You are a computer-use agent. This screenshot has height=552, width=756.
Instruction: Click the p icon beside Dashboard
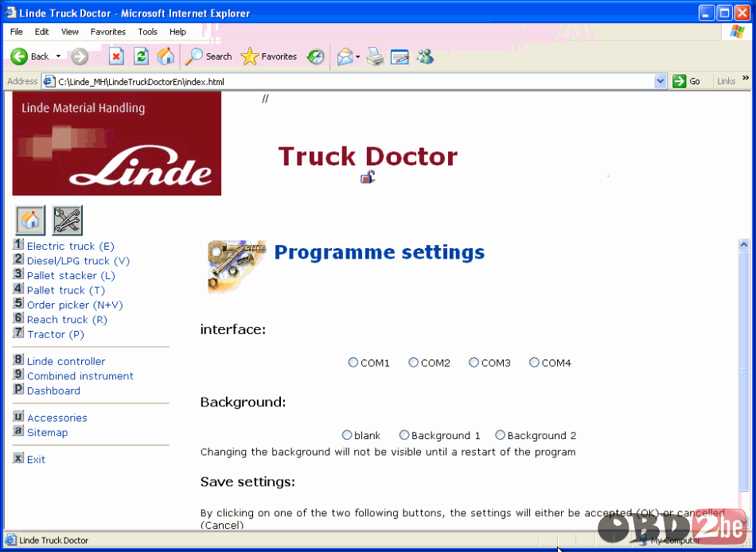click(18, 389)
